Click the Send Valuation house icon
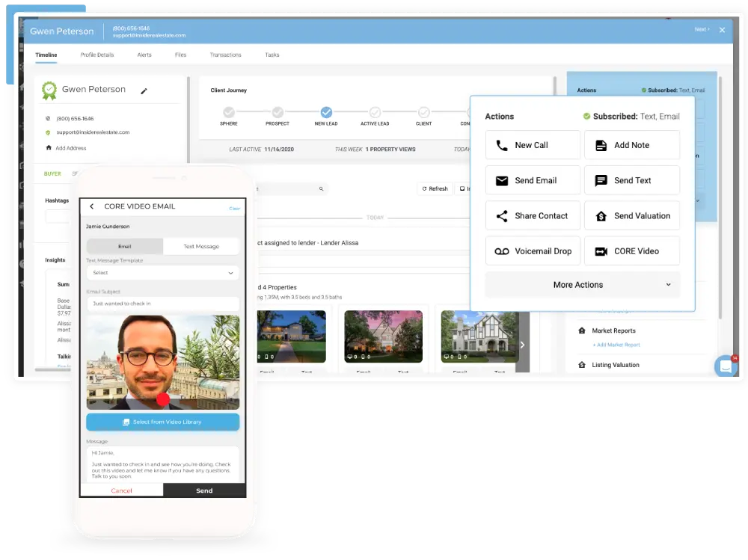748x560 pixels. 601,216
